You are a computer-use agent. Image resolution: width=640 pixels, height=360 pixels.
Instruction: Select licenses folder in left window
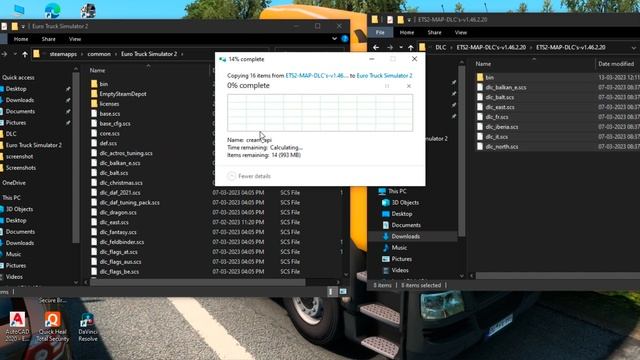click(109, 104)
